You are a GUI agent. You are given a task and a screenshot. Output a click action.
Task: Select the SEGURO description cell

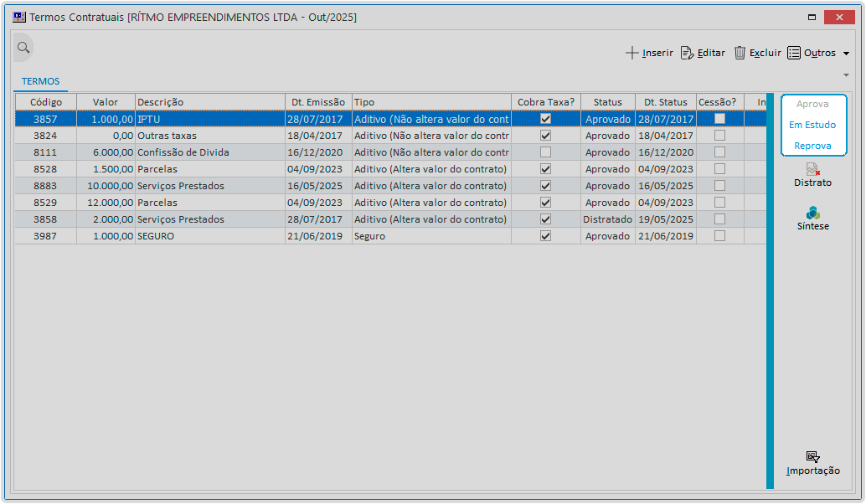210,236
